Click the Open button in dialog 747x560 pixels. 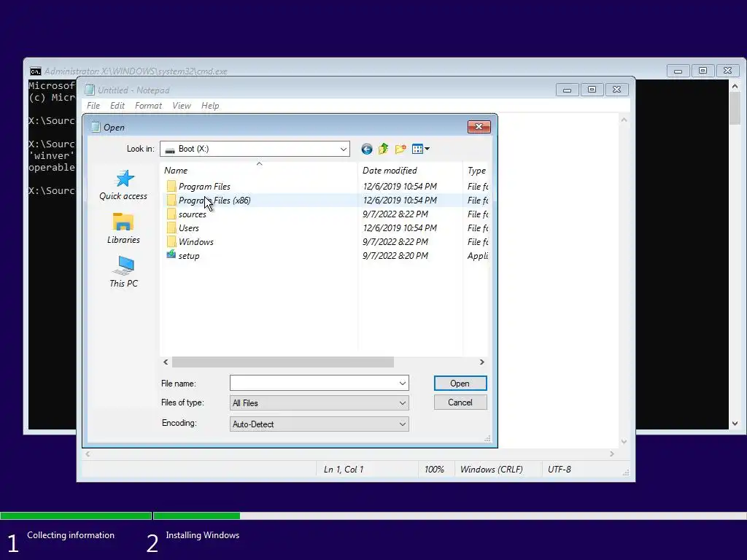point(460,384)
